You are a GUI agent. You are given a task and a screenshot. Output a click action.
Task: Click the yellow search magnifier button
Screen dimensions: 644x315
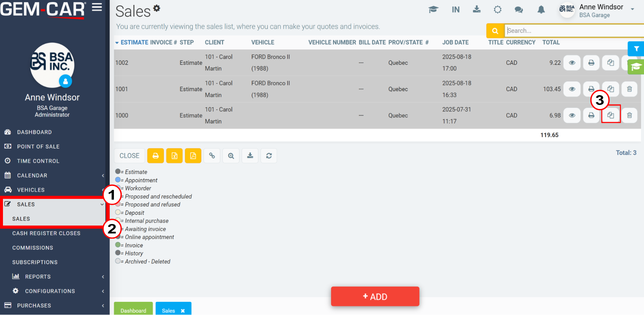pos(495,31)
